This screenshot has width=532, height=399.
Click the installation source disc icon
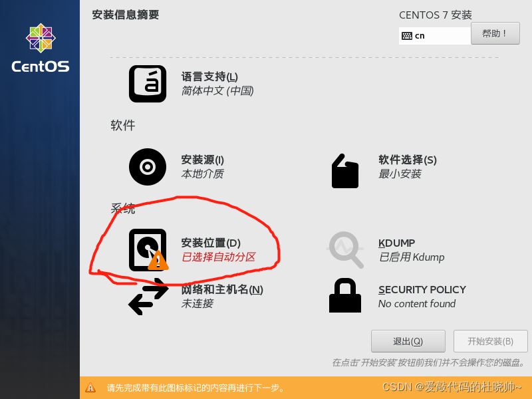(147, 167)
